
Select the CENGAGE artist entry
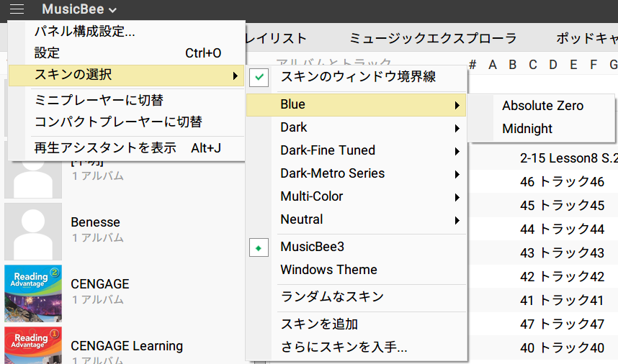(100, 284)
